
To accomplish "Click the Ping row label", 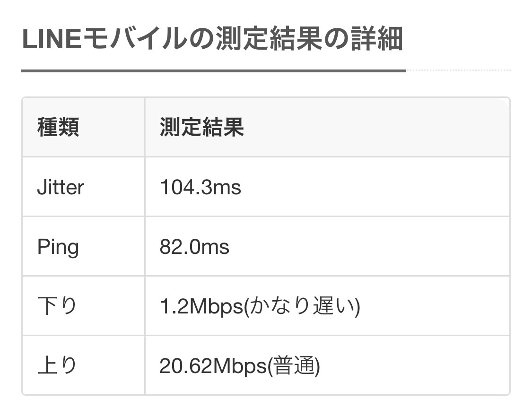I will tap(58, 247).
